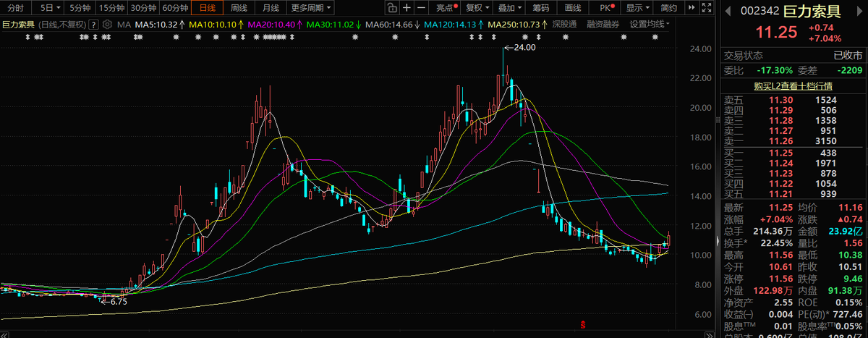The height and width of the screenshot is (338, 868).
Task: Open indicator settings gear icon
Action: [107, 24]
